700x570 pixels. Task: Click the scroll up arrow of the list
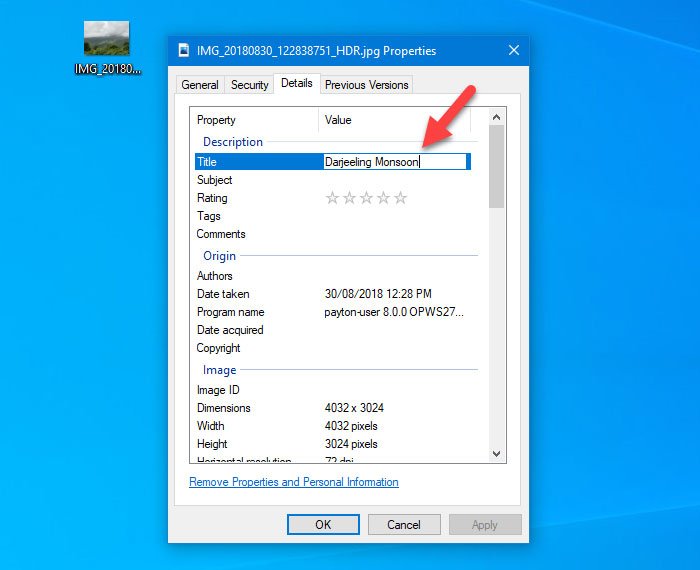(496, 117)
